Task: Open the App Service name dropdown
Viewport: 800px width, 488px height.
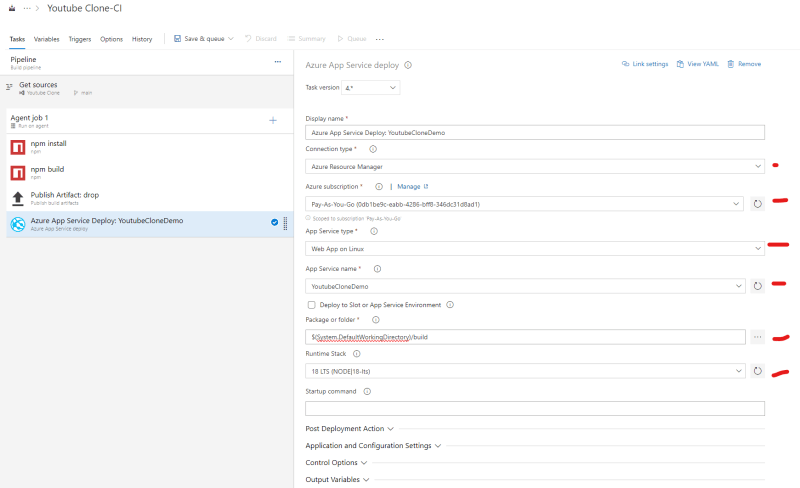Action: 525,286
